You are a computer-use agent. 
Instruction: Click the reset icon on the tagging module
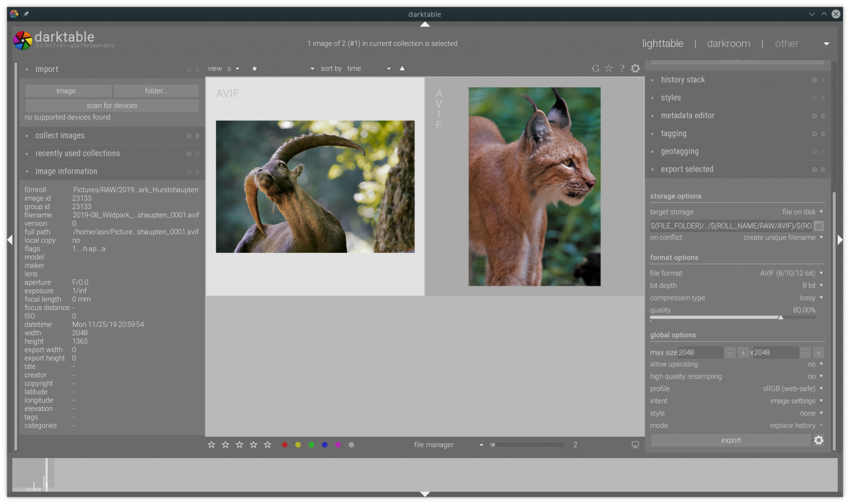pyautogui.click(x=814, y=133)
